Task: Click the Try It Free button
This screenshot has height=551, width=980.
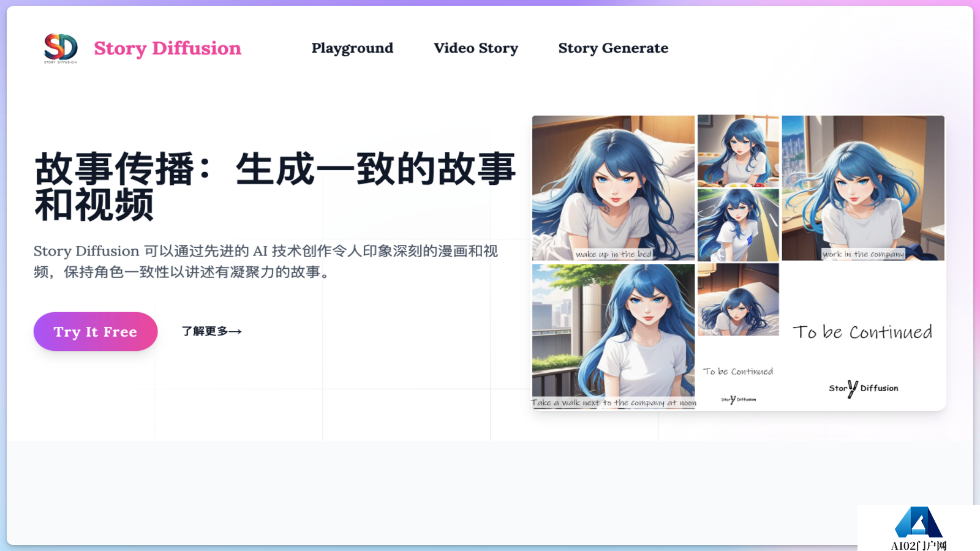Action: click(x=96, y=331)
